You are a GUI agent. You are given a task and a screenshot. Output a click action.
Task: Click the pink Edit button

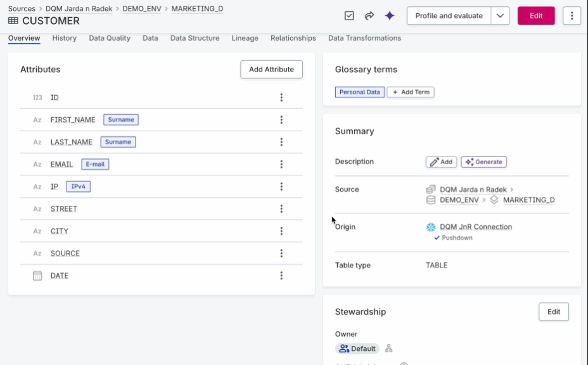[536, 16]
